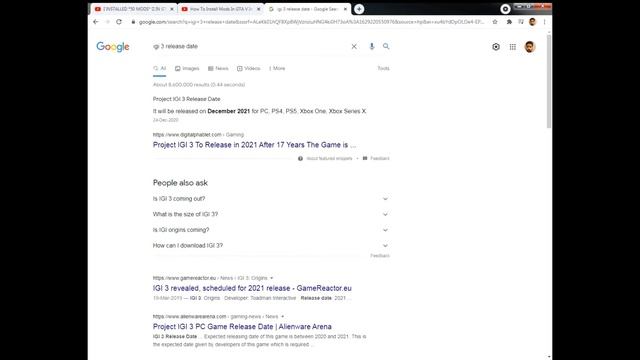This screenshot has width=640, height=360.
Task: Switch to 'How To Install Mods In GTA V' tab
Action: click(x=221, y=9)
